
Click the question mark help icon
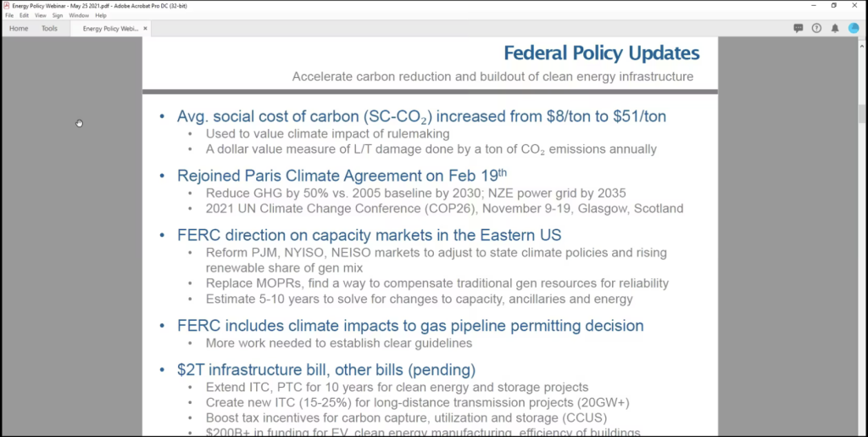[816, 28]
